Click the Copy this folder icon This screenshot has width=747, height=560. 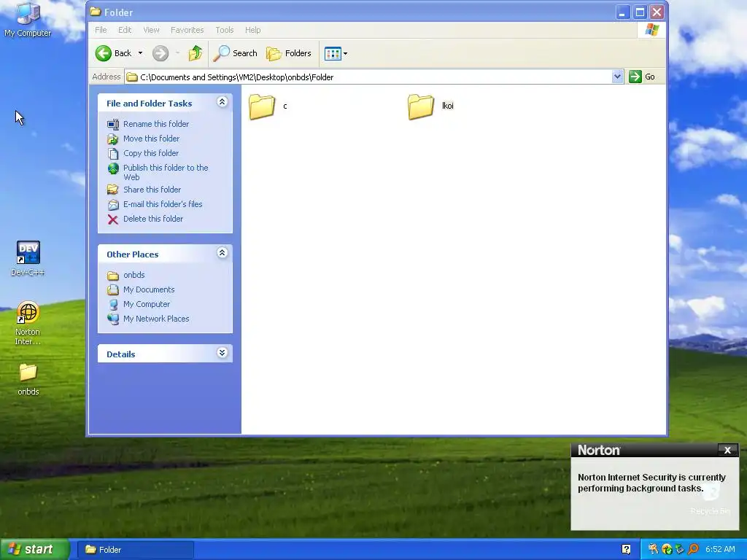coord(113,154)
